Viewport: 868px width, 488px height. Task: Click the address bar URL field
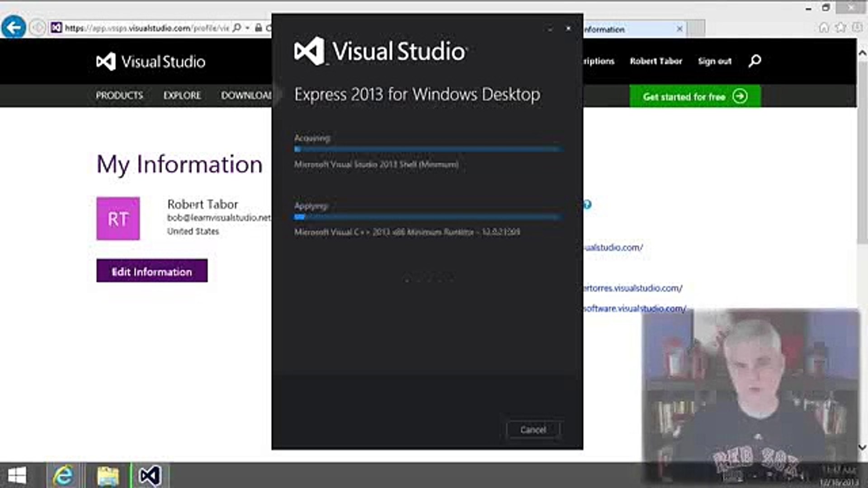[147, 28]
